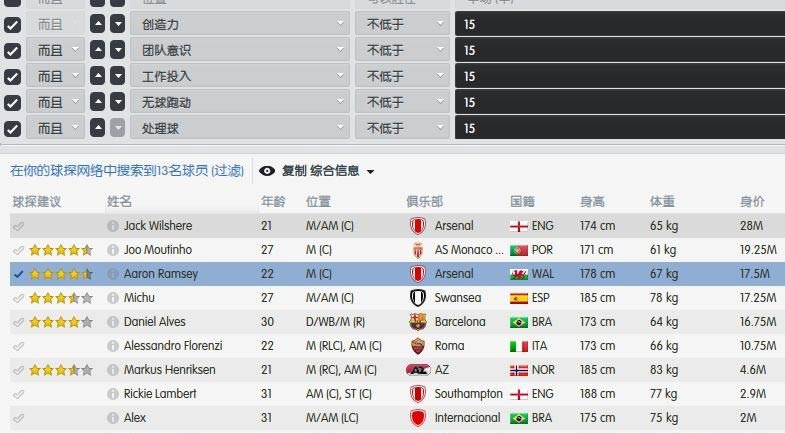Viewport: 785px width, 433px height.
Task: Sort players by 身价 column header
Action: [752, 201]
